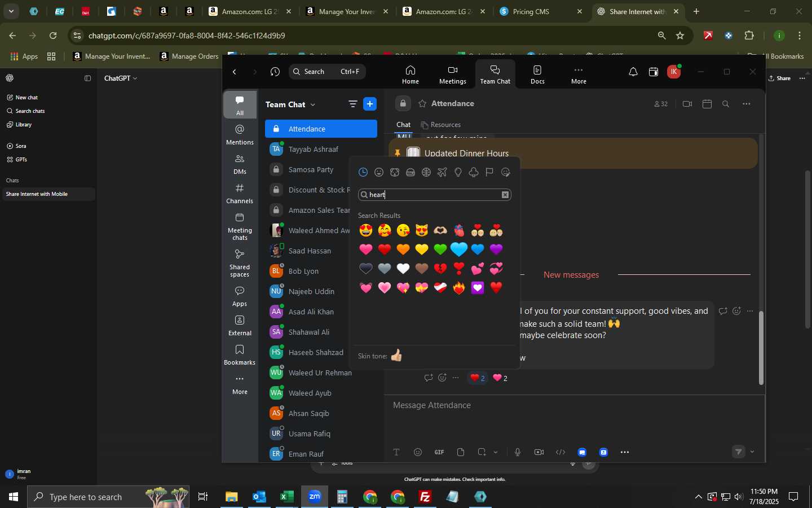Screen dimensions: 812x508
Task: Open Channels in Zoom sidebar
Action: point(240,194)
